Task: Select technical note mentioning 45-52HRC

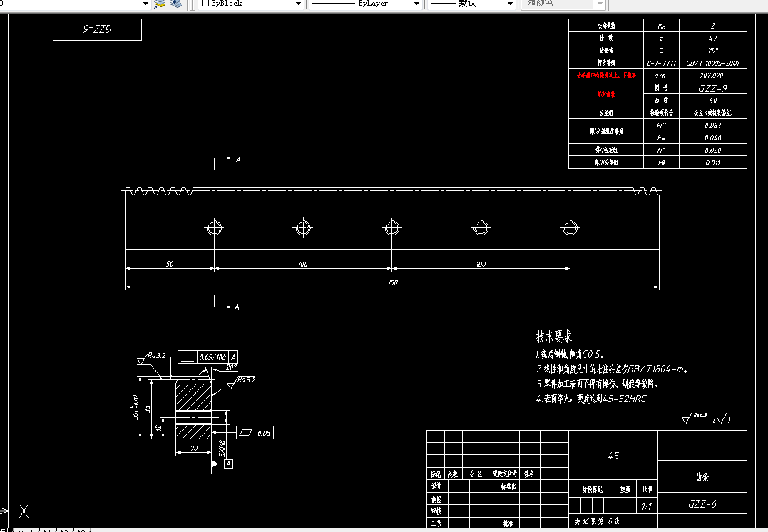Action: point(590,399)
